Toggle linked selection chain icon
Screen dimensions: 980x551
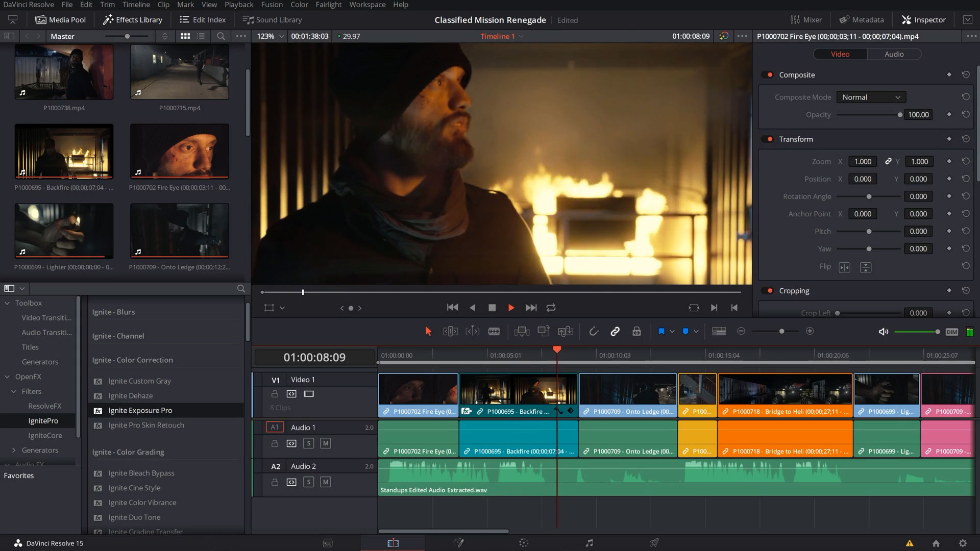point(615,331)
